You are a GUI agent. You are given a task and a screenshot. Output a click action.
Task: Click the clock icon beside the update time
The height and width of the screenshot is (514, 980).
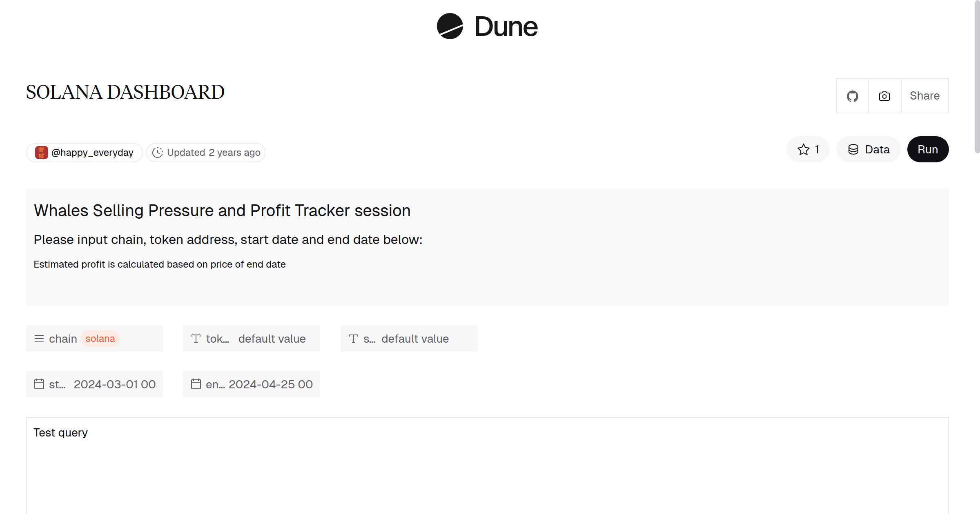coord(158,152)
